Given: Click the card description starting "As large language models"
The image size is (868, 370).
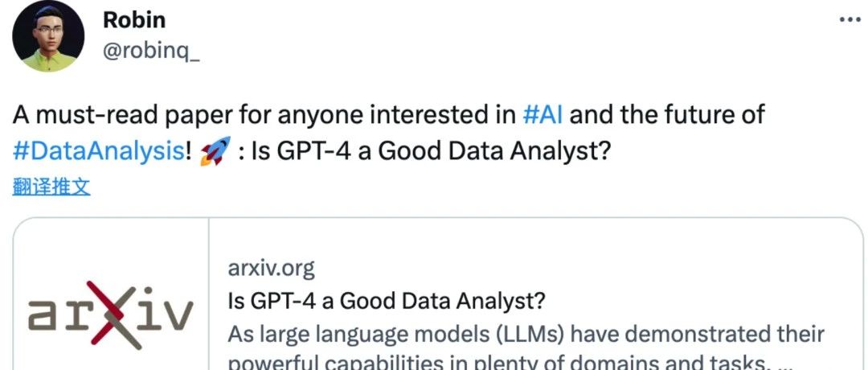Looking at the screenshot, I should [x=526, y=334].
